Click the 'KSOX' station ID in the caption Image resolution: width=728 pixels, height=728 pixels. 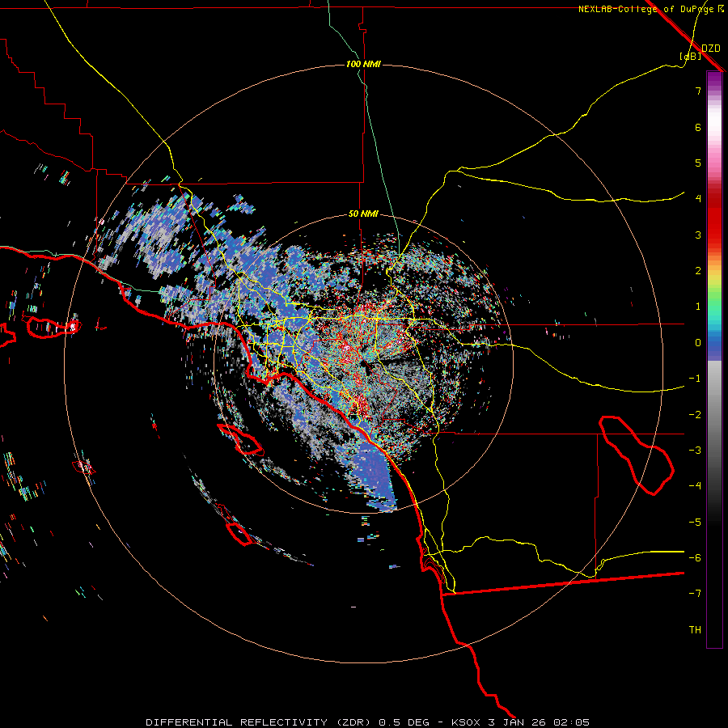point(466,722)
